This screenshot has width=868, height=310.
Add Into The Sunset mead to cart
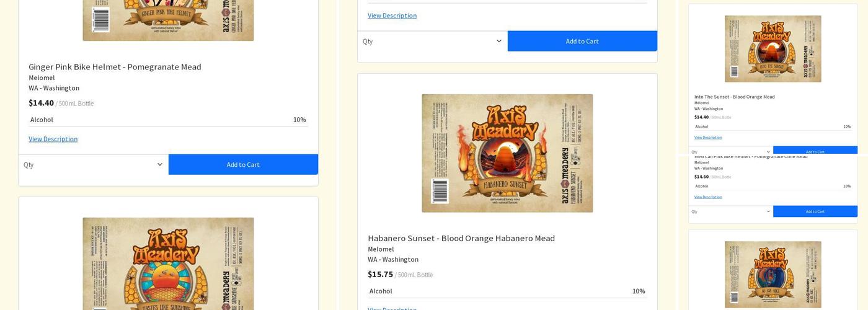point(815,151)
